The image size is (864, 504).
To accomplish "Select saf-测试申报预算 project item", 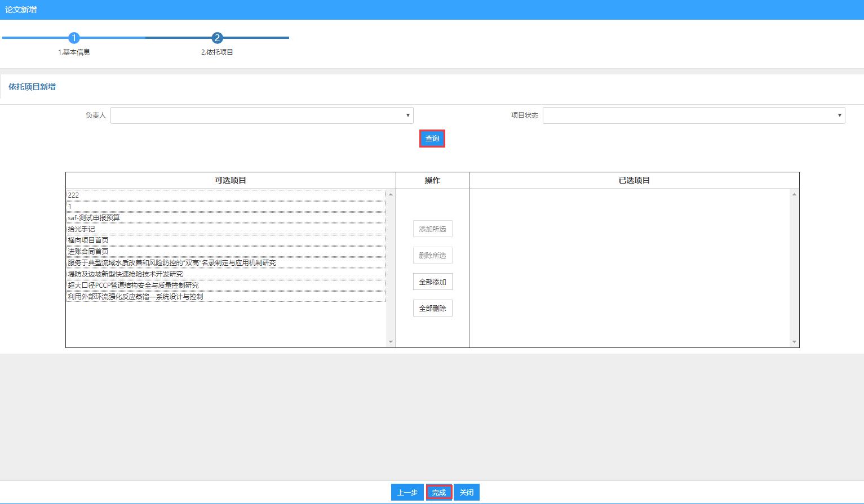I will coord(225,218).
